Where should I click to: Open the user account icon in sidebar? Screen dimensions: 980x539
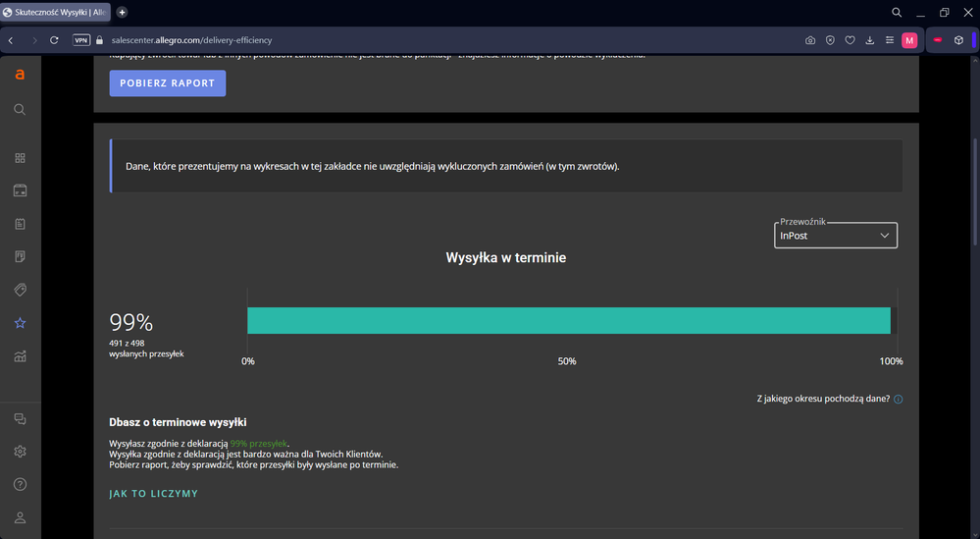(20, 517)
